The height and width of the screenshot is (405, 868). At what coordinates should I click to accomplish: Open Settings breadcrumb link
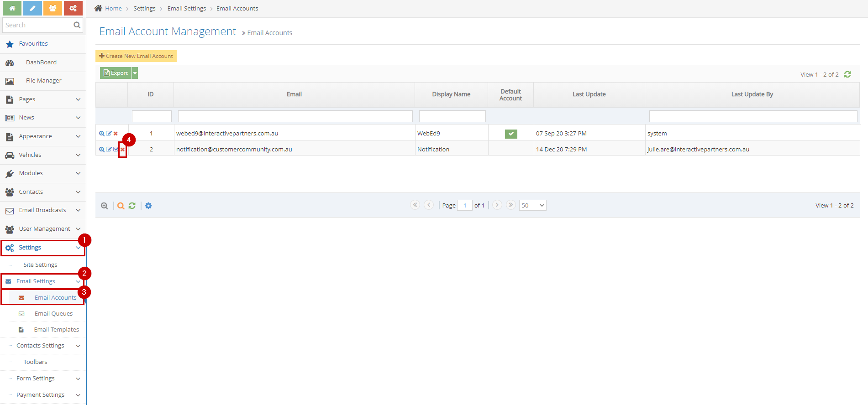click(144, 9)
